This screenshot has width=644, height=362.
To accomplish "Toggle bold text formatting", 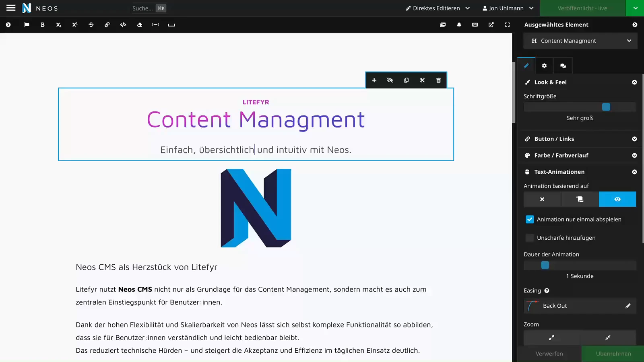I will 43,25.
